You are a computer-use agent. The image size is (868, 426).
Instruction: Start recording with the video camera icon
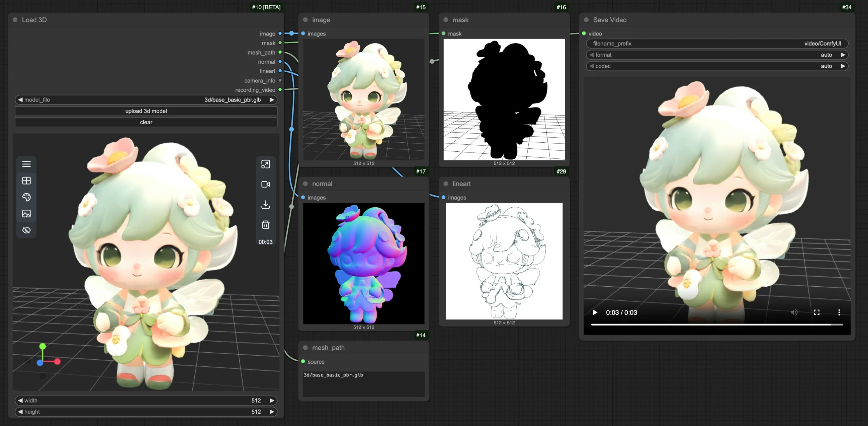tap(266, 184)
